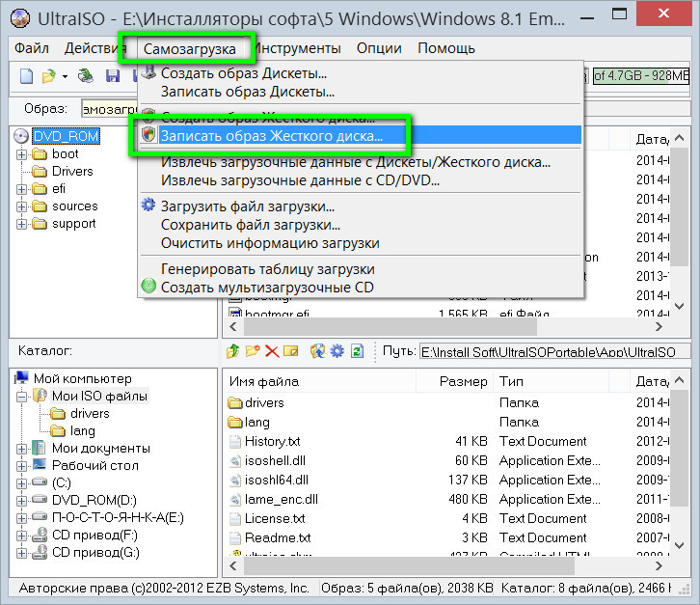700x605 pixels.
Task: Click the DVD_ROM disc icon in image tree
Action: pyautogui.click(x=21, y=136)
